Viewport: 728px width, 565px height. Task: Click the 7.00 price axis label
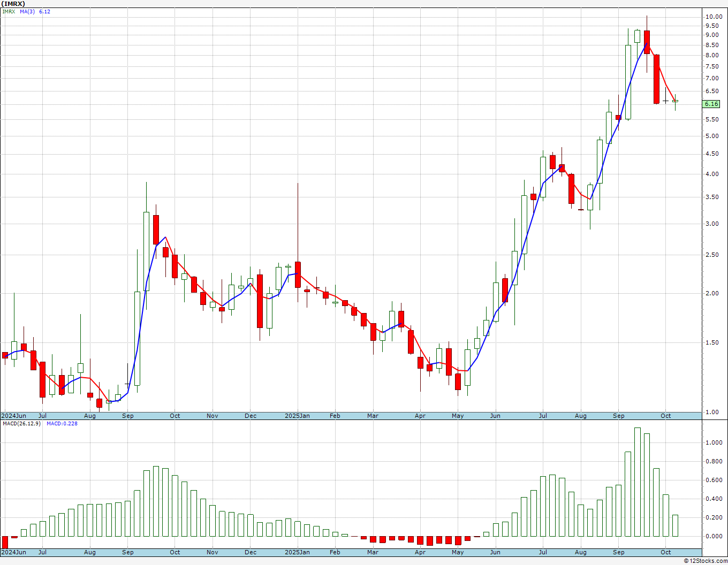(x=712, y=78)
